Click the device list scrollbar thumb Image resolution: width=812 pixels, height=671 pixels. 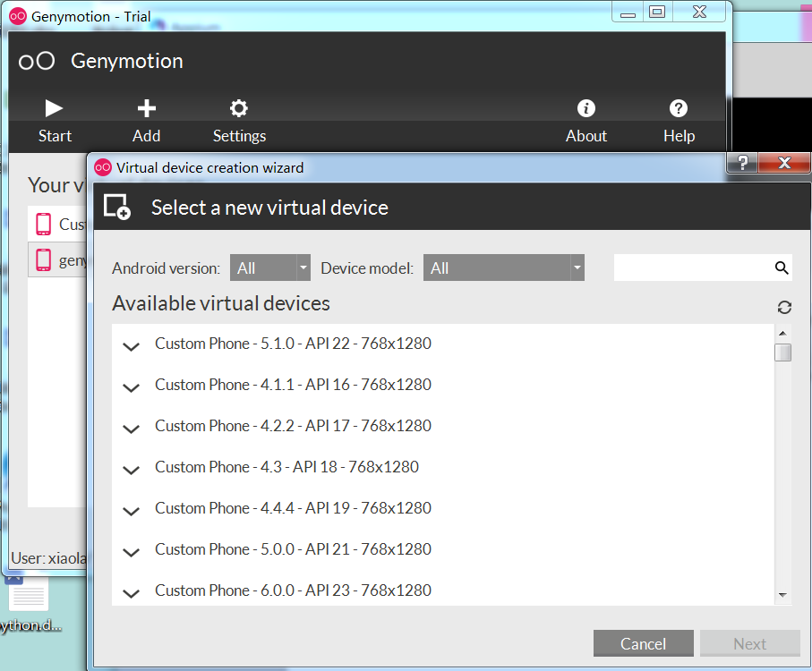coord(782,352)
